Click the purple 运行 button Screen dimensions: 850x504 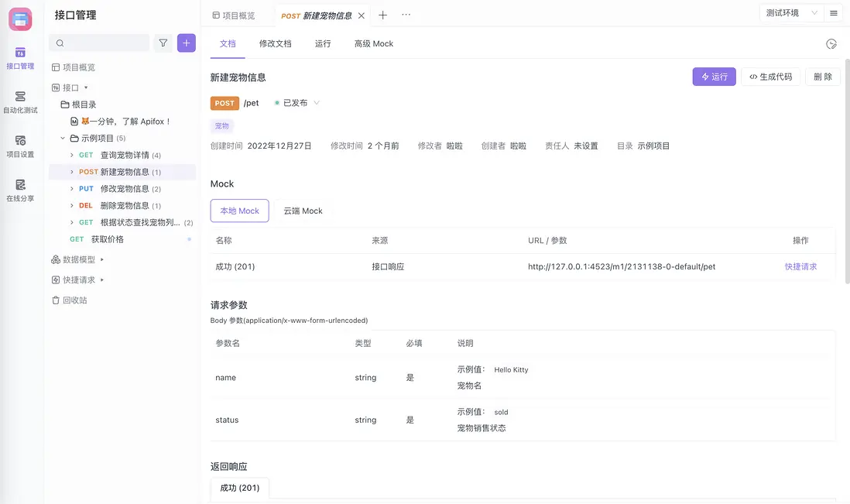click(714, 77)
